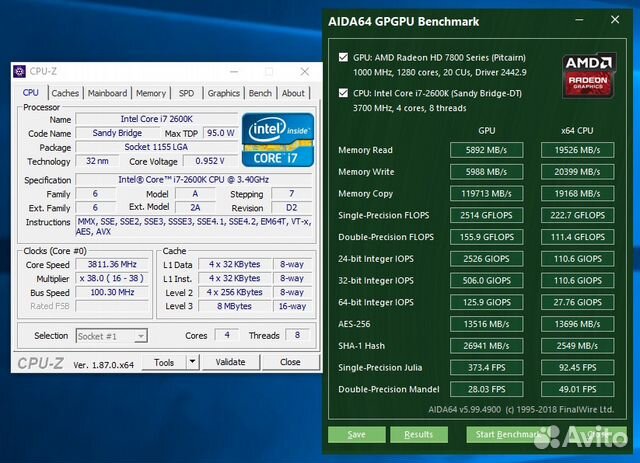
Task: Click the Intel Core i7 logo badge
Action: click(277, 139)
